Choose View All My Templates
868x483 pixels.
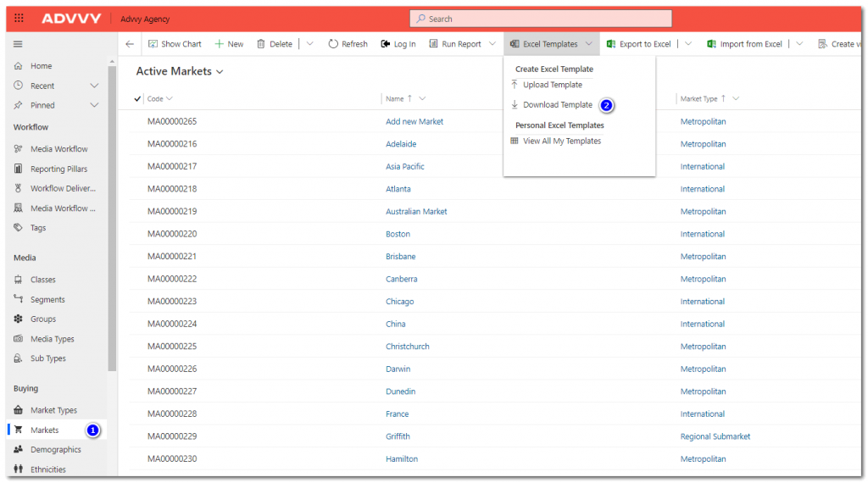click(561, 142)
